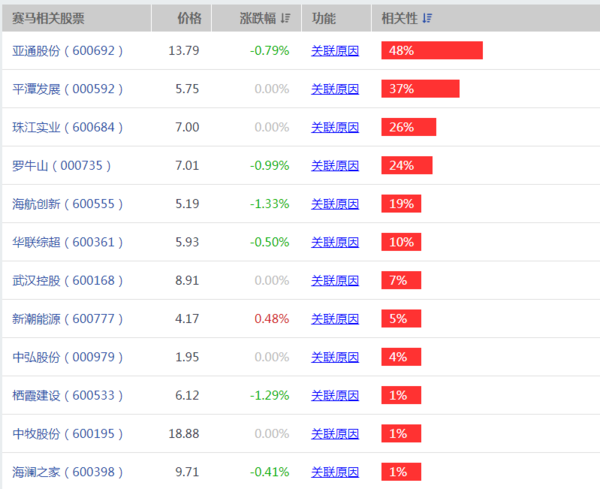View 关联原因 for 罗牛山
The width and height of the screenshot is (600, 489).
point(335,166)
